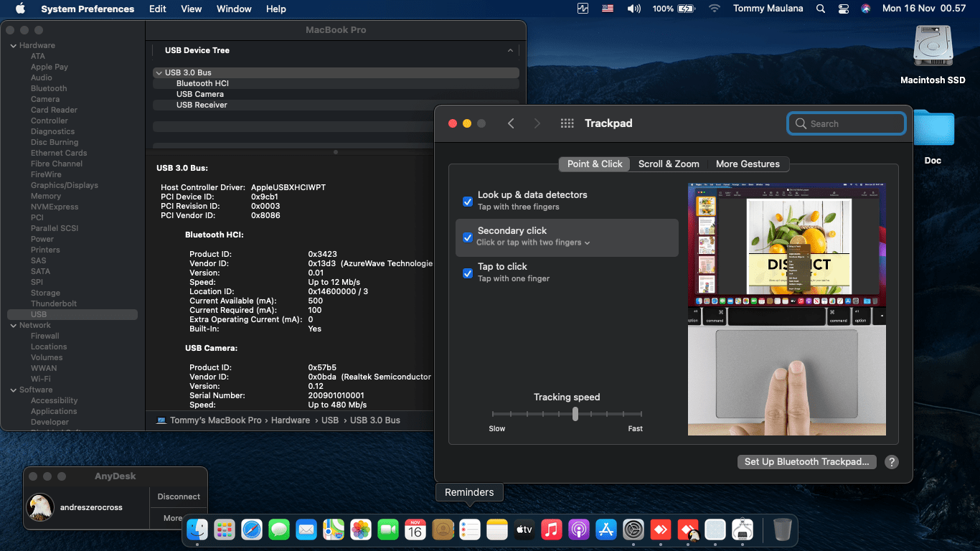This screenshot has width=980, height=551.
Task: Open the More Gestures tab
Action: pyautogui.click(x=748, y=164)
